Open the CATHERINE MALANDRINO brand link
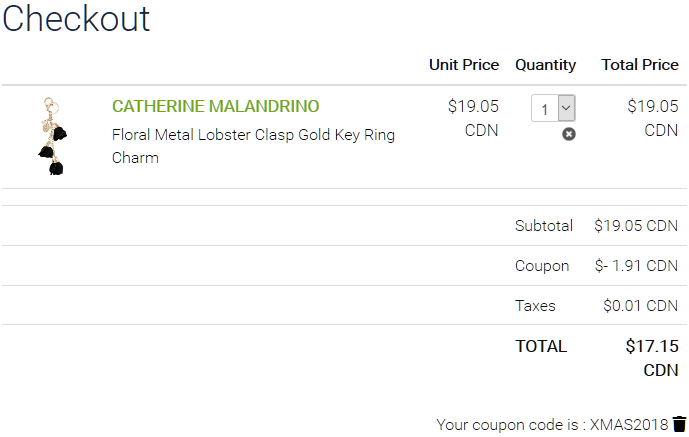This screenshot has width=689, height=437. [x=216, y=106]
